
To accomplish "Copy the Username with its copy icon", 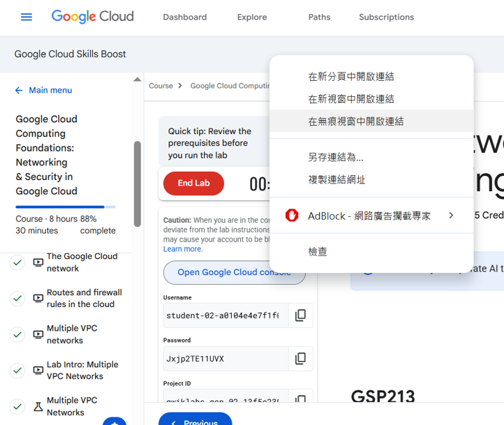I will [300, 315].
